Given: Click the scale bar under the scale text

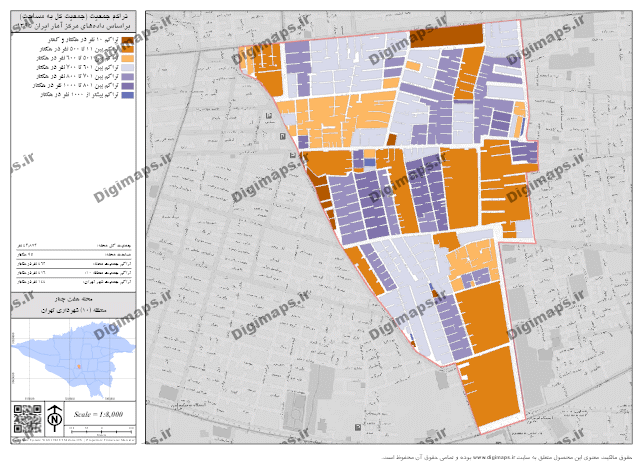Looking at the screenshot, I should coord(101,431).
